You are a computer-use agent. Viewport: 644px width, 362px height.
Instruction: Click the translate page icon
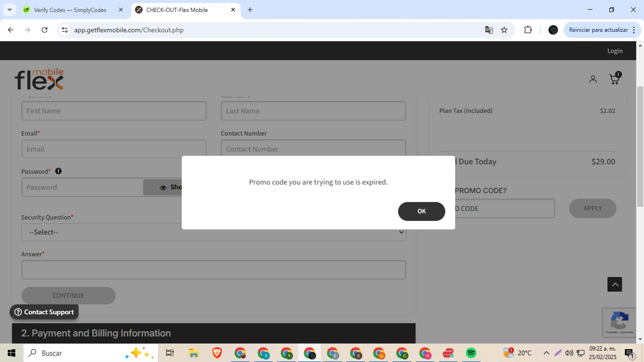[x=489, y=30]
